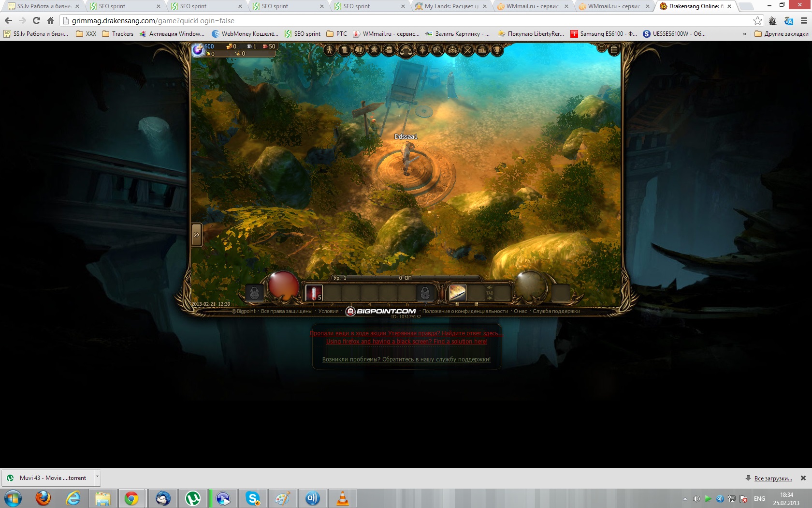Switch to the first SEO sprint tab
Screen dimensions: 812x508
(125, 6)
